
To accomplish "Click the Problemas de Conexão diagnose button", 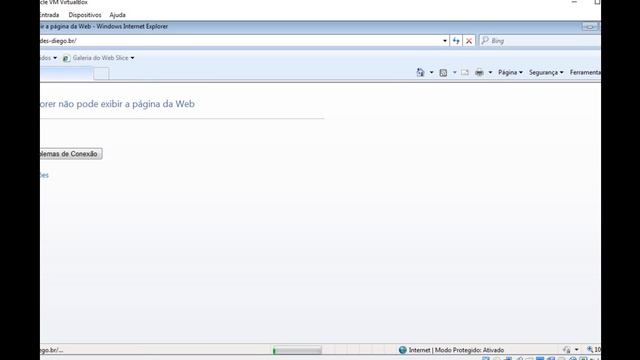I will [71, 154].
